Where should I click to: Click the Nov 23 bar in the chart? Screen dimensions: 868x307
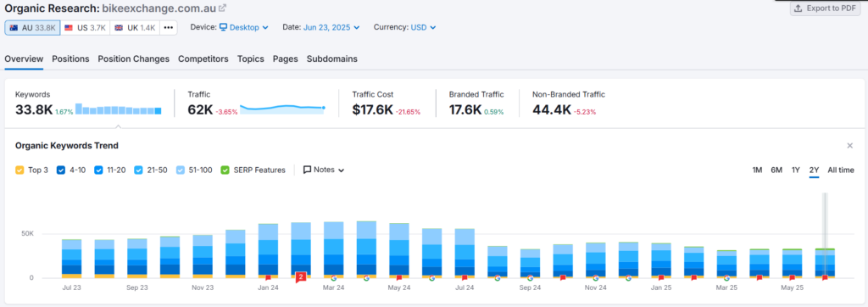pos(203,256)
